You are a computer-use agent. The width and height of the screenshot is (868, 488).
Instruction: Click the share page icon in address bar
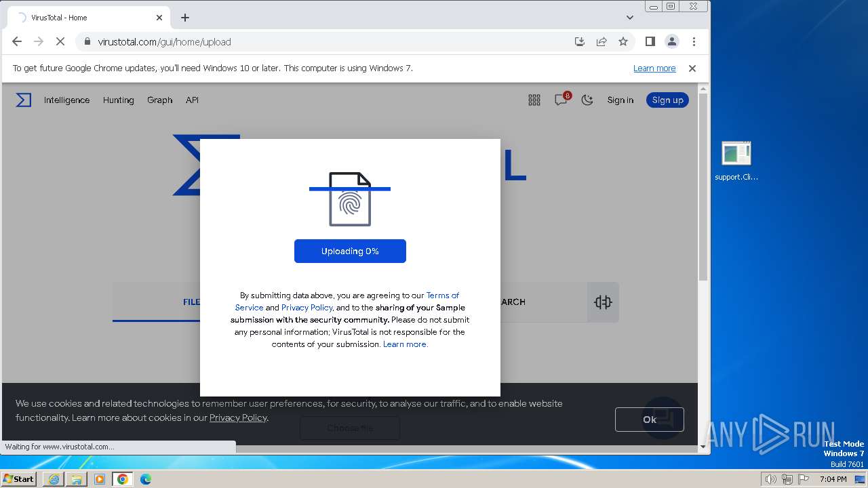point(601,41)
